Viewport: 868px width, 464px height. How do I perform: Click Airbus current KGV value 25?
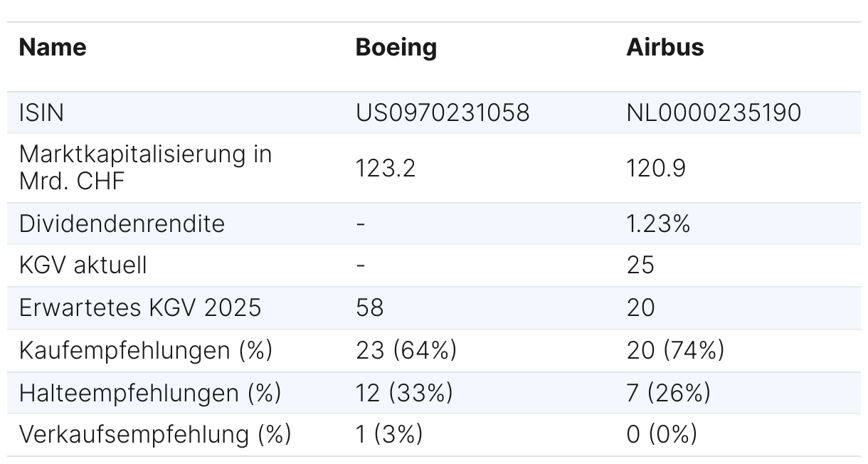(x=640, y=265)
